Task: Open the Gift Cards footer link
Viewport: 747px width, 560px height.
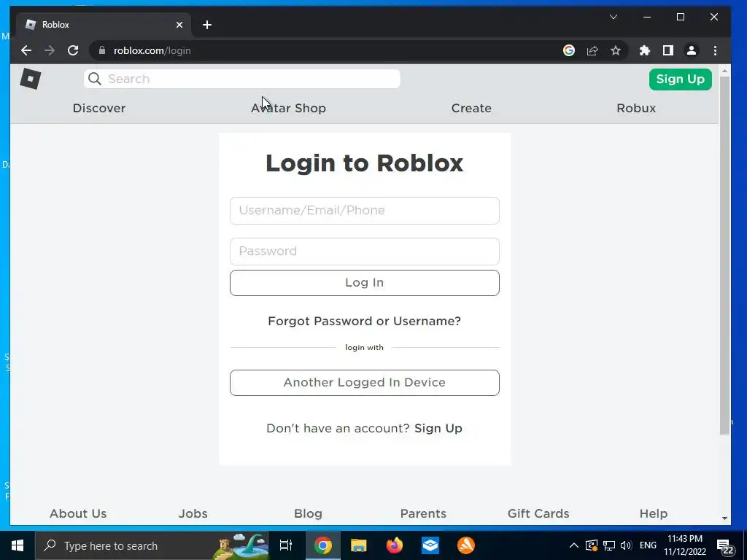Action: click(x=538, y=514)
